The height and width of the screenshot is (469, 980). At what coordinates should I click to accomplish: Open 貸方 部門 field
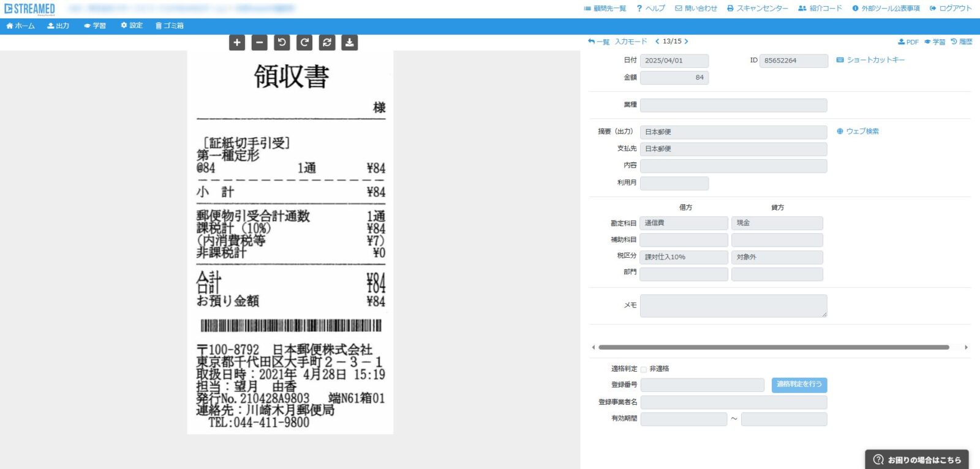[777, 274]
